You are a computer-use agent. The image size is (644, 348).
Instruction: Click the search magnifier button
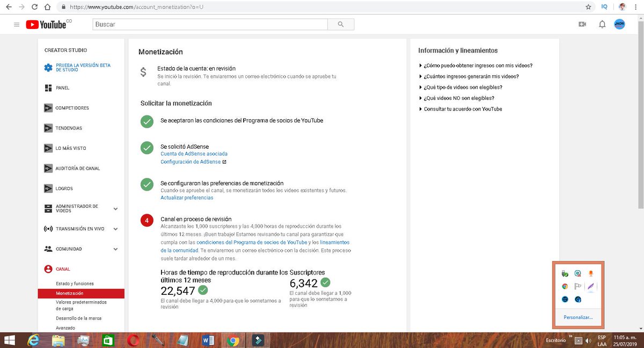pos(341,25)
